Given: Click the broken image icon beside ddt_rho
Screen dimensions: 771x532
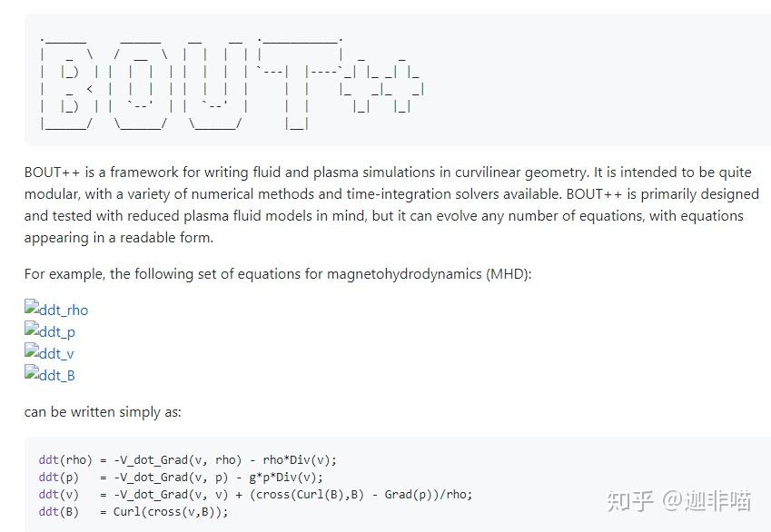Looking at the screenshot, I should click(x=32, y=309).
